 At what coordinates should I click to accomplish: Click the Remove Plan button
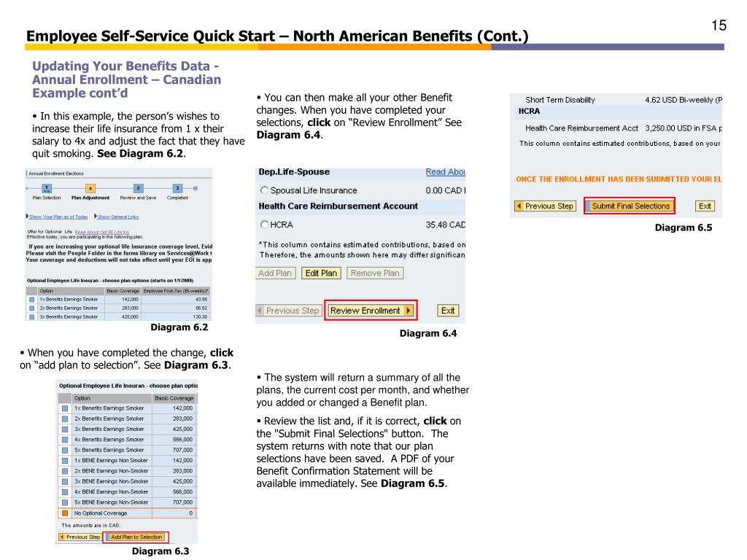pyautogui.click(x=375, y=273)
